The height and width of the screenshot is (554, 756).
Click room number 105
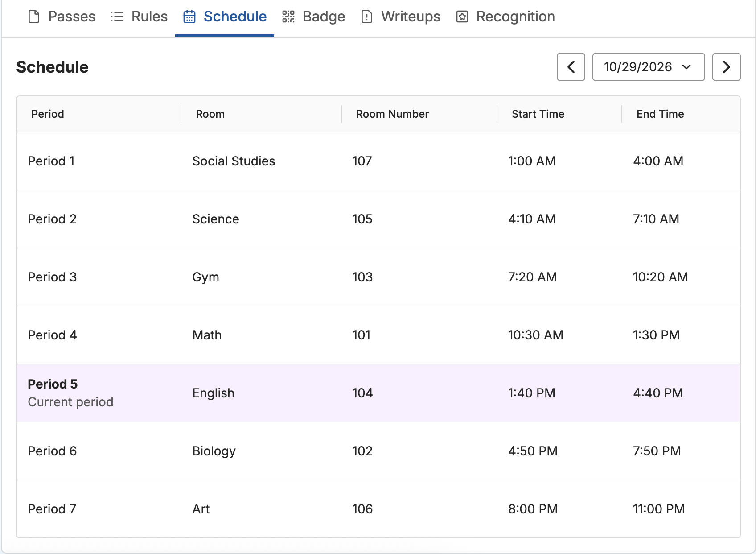pyautogui.click(x=362, y=219)
